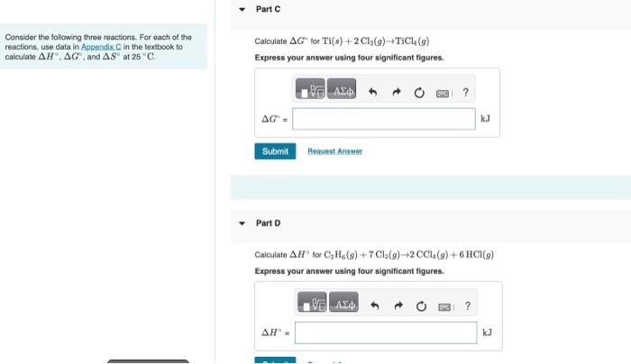Open Greek symbols palette in Part D
Screen dimensions: 631x364
(343, 302)
